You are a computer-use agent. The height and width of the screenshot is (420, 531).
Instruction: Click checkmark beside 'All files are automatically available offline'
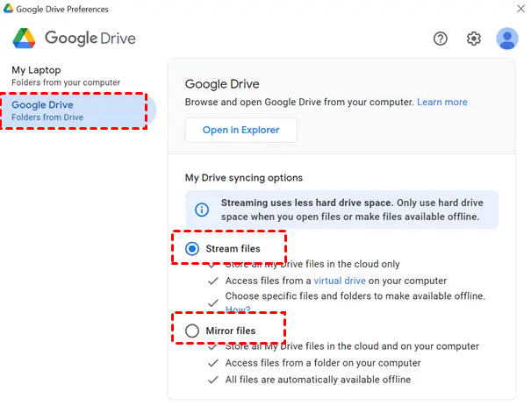point(212,380)
